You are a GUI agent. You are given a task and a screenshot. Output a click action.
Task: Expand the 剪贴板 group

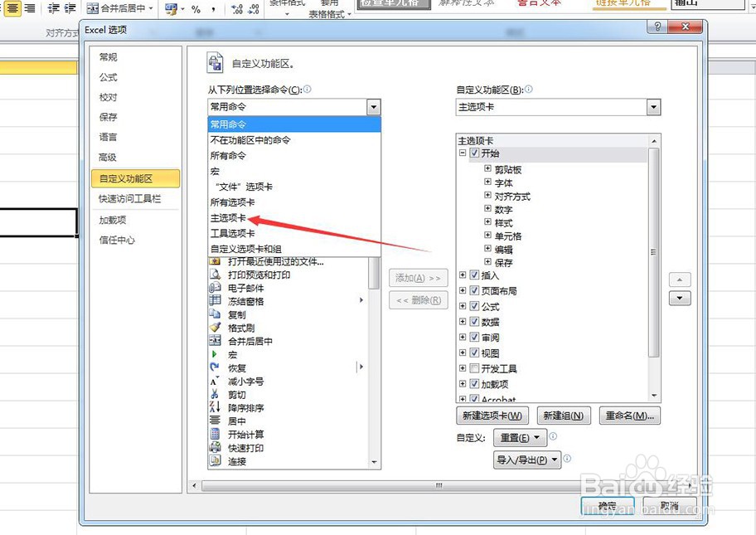point(487,168)
